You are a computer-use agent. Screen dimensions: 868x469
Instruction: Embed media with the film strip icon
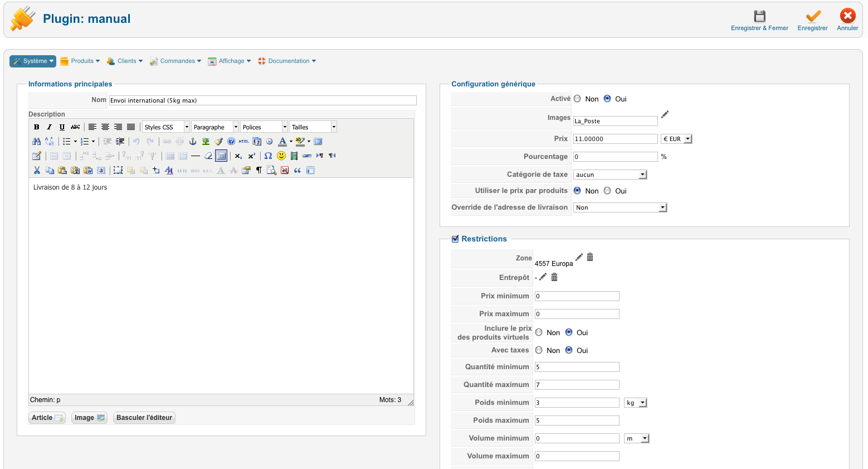coord(294,156)
